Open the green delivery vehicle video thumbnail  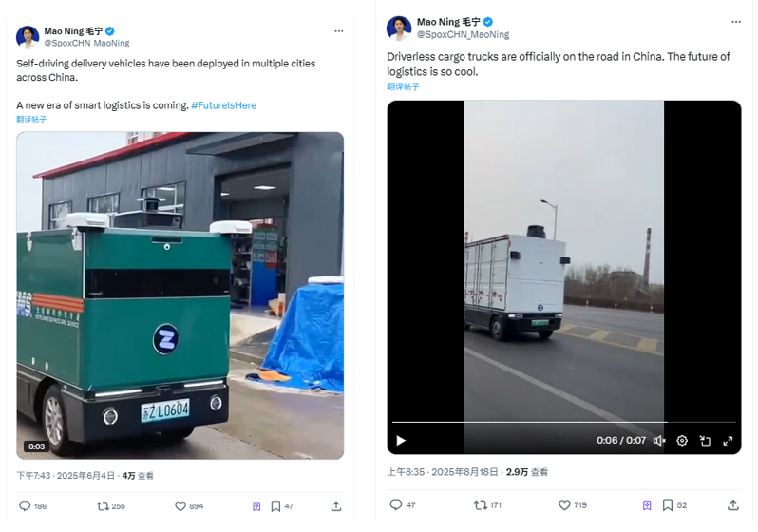(x=180, y=295)
